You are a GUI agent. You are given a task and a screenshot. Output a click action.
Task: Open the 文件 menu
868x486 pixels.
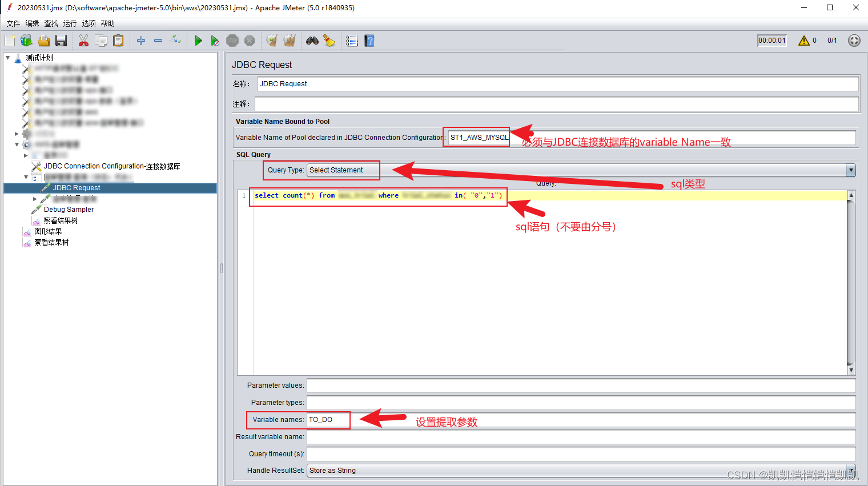(x=13, y=23)
